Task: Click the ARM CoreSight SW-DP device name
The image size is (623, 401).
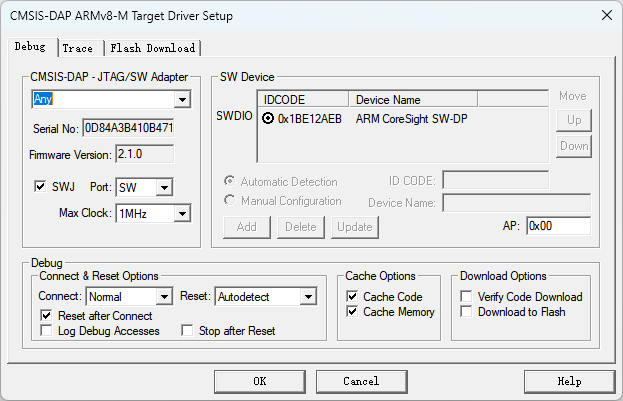Action: coord(411,119)
